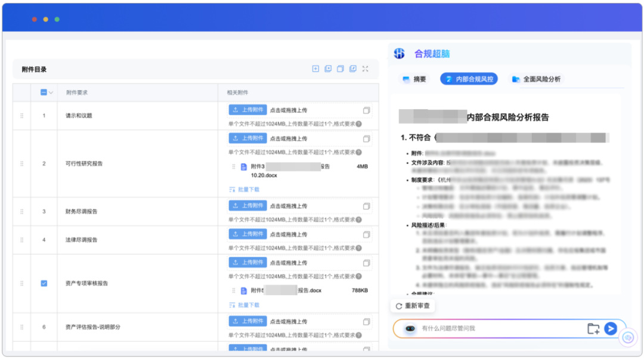Click drag handle of 资产专项审核报告 row
The width and height of the screenshot is (644, 363).
pyautogui.click(x=22, y=283)
